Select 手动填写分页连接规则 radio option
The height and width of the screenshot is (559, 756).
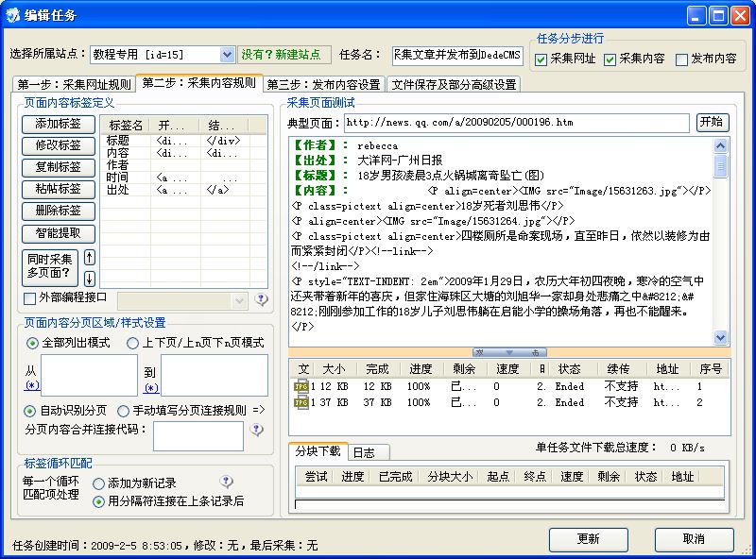click(x=124, y=411)
